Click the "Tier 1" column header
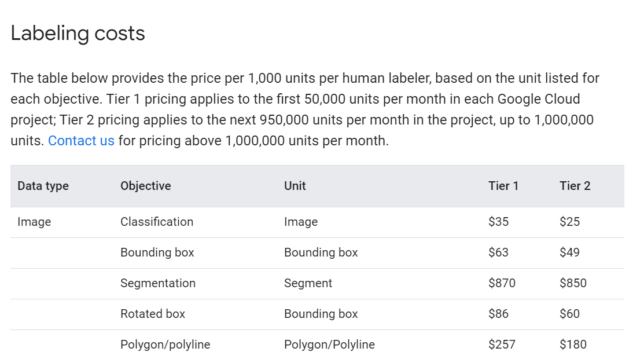Image resolution: width=644 pixels, height=359 pixels. coord(503,186)
